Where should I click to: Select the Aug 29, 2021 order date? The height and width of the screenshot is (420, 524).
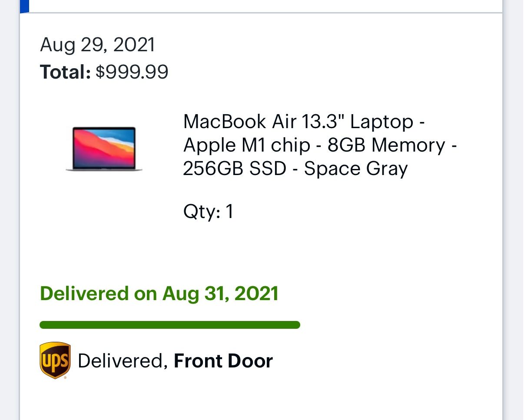[97, 45]
